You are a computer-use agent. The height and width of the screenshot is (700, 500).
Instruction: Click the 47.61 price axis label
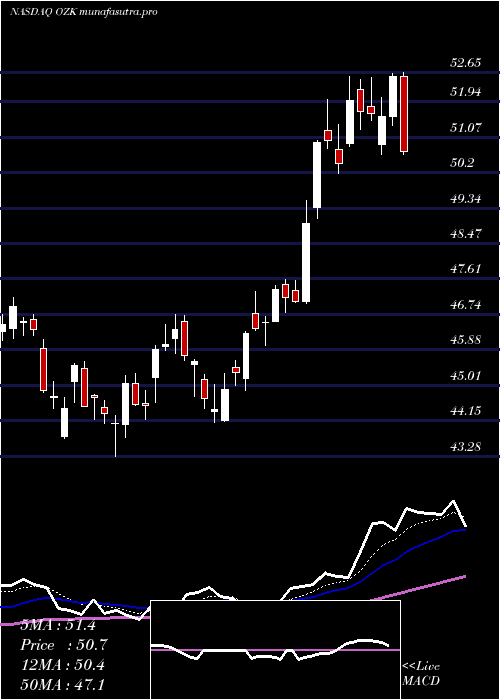pyautogui.click(x=466, y=269)
